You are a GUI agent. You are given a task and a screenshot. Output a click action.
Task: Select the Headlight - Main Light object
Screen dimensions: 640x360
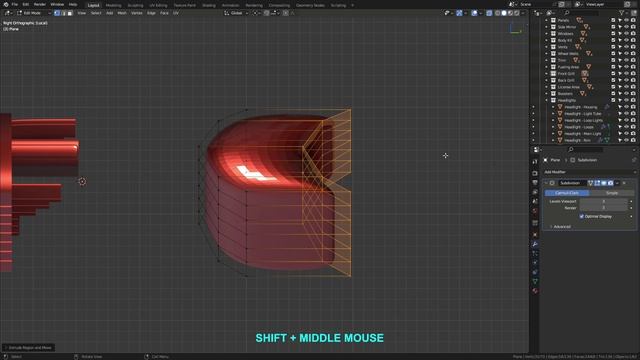click(582, 133)
